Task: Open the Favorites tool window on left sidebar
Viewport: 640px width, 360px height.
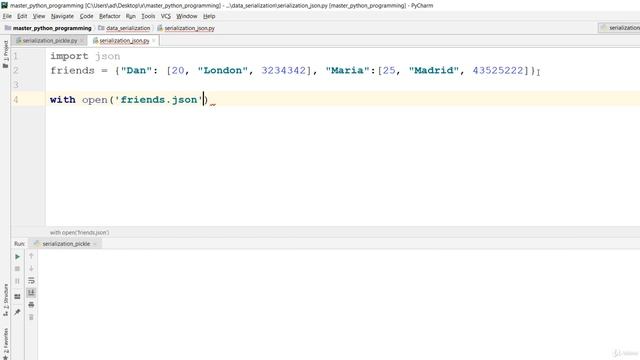Action: (5, 343)
